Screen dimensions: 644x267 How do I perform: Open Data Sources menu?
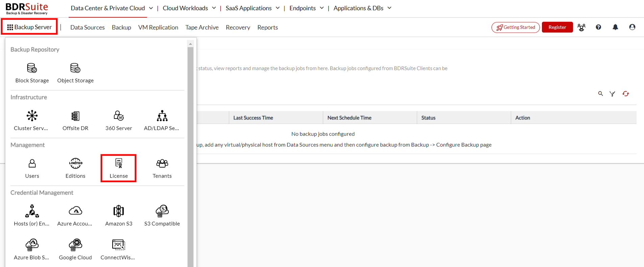click(88, 27)
